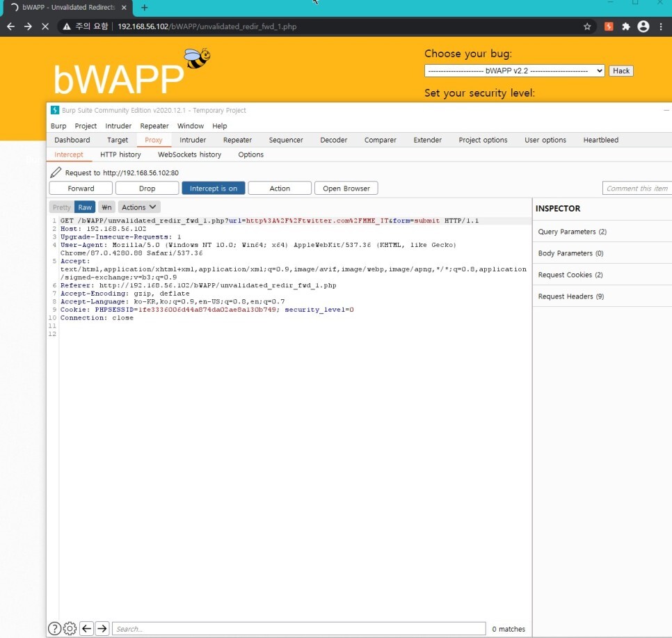This screenshot has height=638, width=672.
Task: Click the Hack button on bWAPP page
Action: 621,71
